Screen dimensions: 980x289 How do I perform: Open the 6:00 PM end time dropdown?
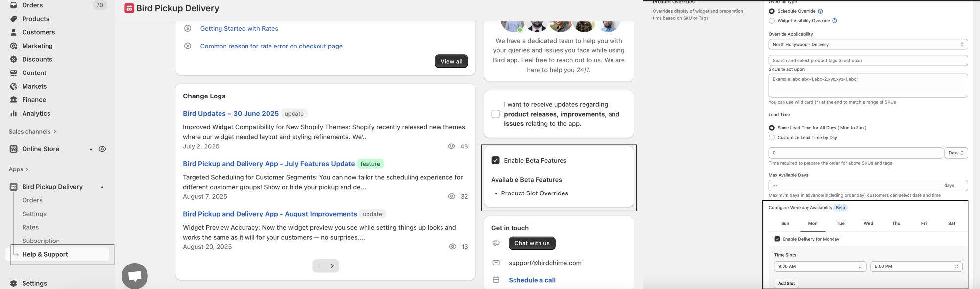point(916,266)
